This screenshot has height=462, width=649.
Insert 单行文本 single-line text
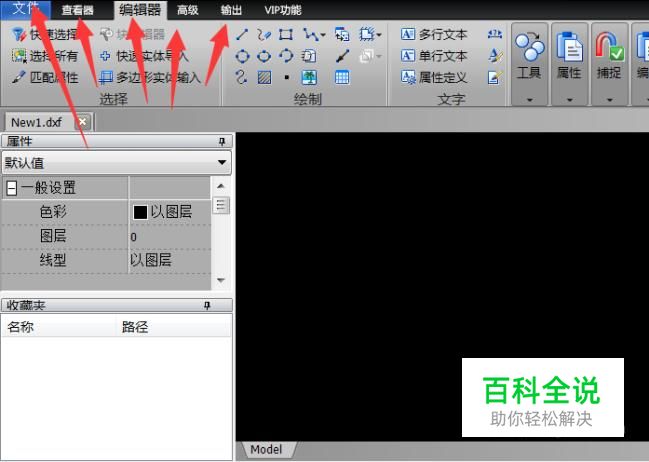coord(434,56)
